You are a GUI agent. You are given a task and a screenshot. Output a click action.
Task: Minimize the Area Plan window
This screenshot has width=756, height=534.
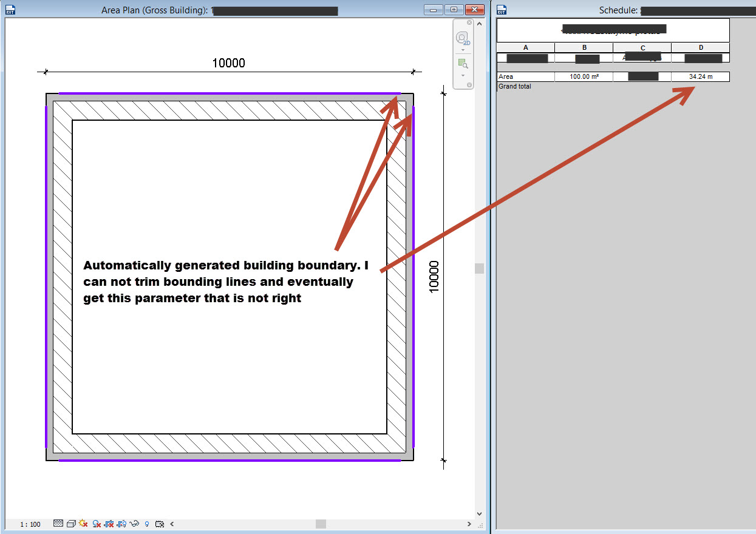(434, 10)
